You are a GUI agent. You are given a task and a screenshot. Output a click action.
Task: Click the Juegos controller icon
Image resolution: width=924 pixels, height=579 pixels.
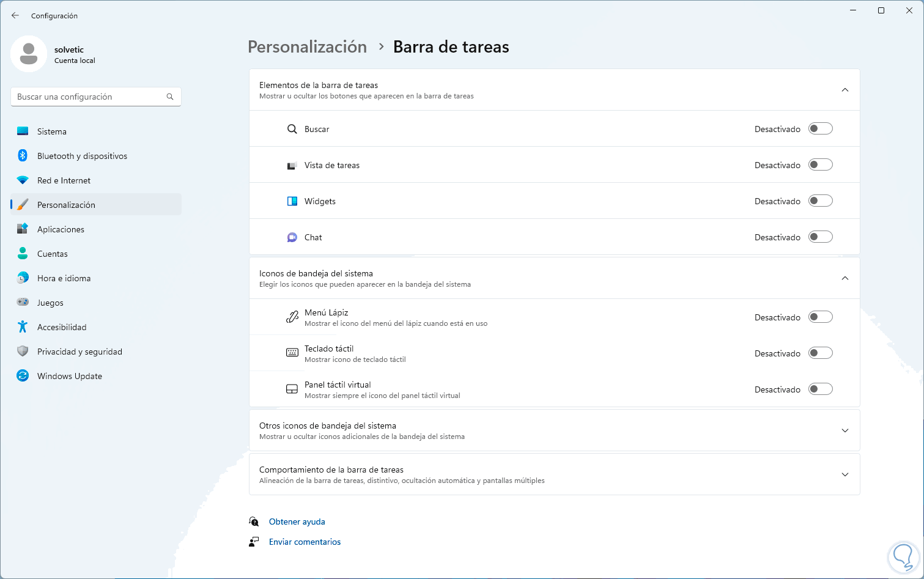pyautogui.click(x=23, y=303)
